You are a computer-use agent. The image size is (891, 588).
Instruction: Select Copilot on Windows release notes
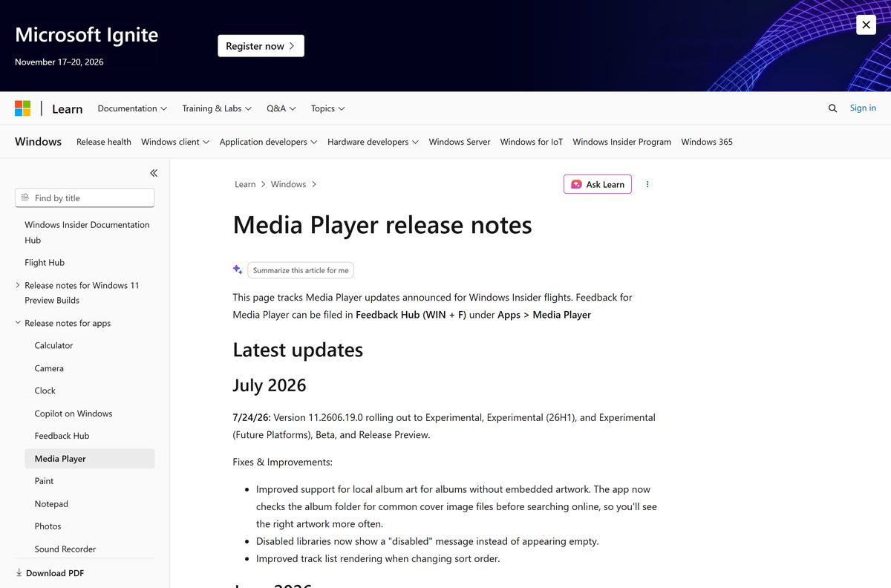(74, 414)
